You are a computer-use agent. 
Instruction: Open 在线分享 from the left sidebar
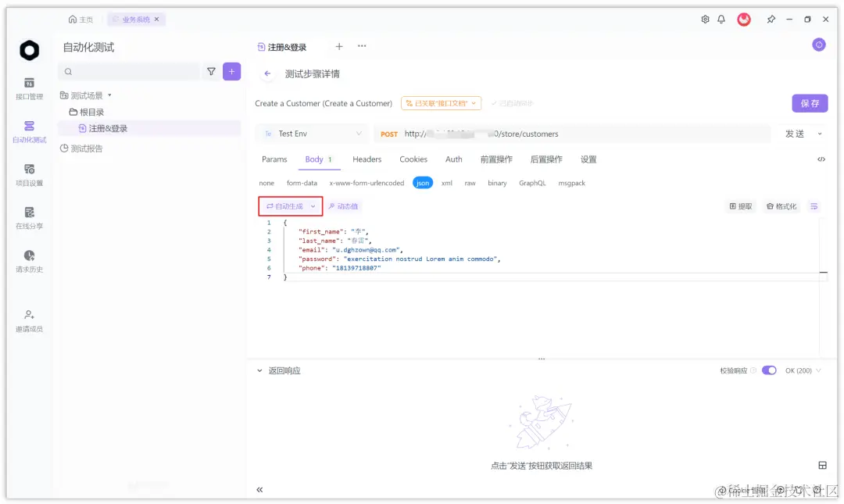28,217
